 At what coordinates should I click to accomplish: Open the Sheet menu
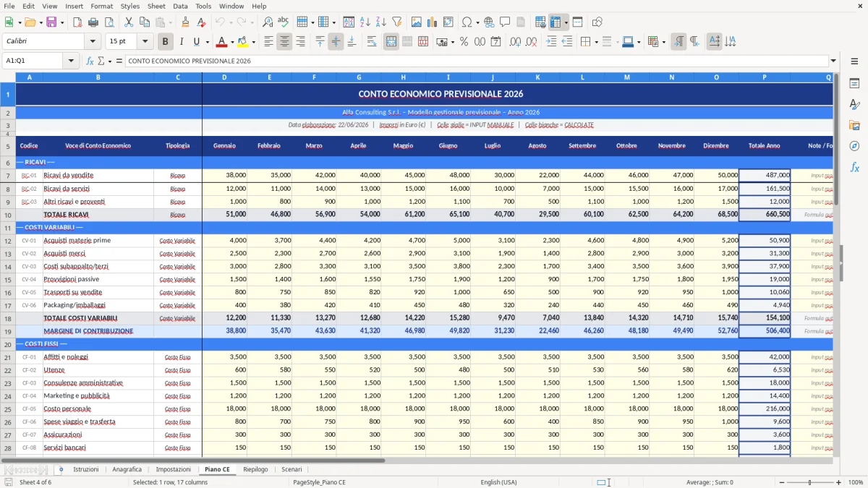pos(156,6)
